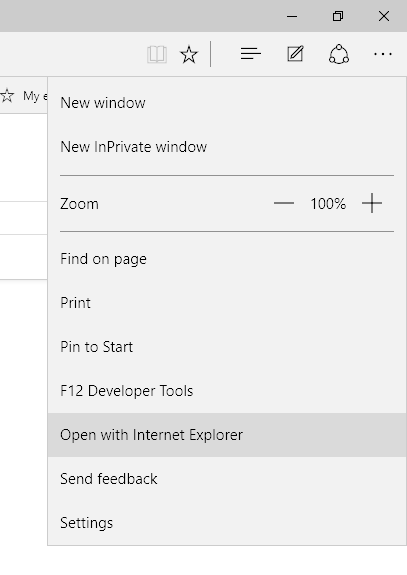The height and width of the screenshot is (575, 407).
Task: Choose Print from the menu
Action: (227, 303)
